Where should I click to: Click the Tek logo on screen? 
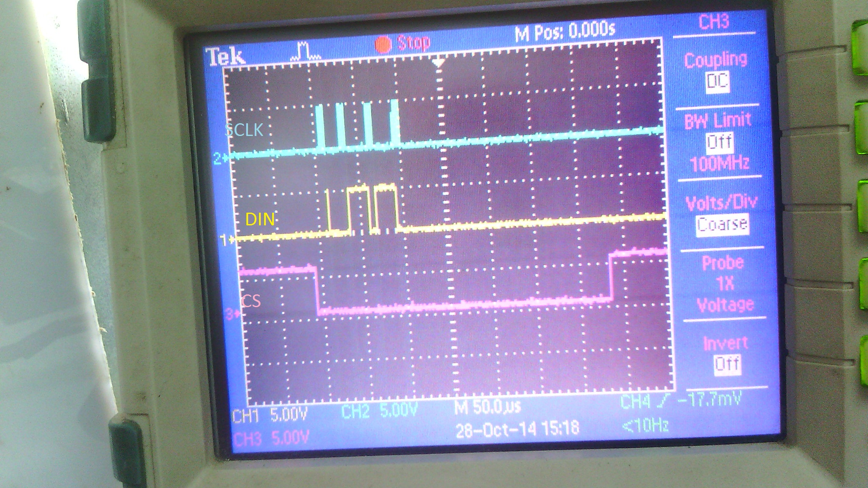coord(225,57)
